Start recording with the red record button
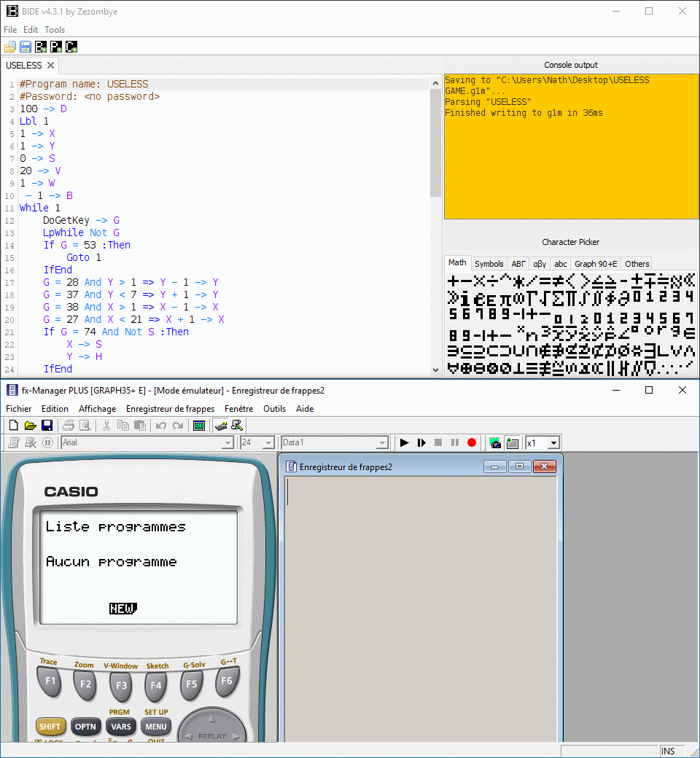Image resolution: width=700 pixels, height=758 pixels. (x=472, y=442)
